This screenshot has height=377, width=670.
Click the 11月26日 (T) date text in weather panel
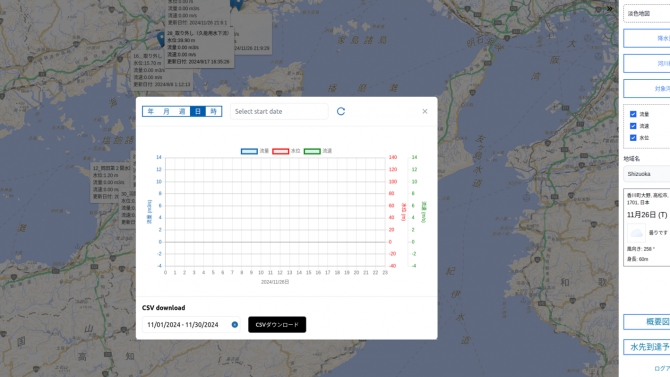646,215
